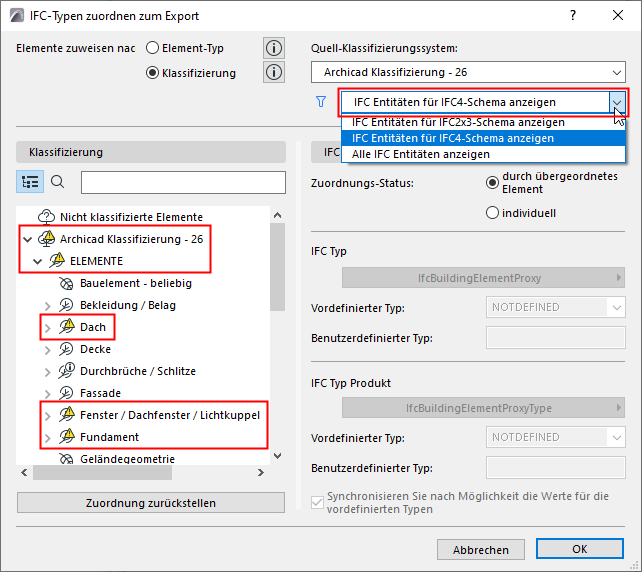Open the IfcBuildingElementProxyType selector
The height and width of the screenshot is (572, 642).
click(x=483, y=408)
